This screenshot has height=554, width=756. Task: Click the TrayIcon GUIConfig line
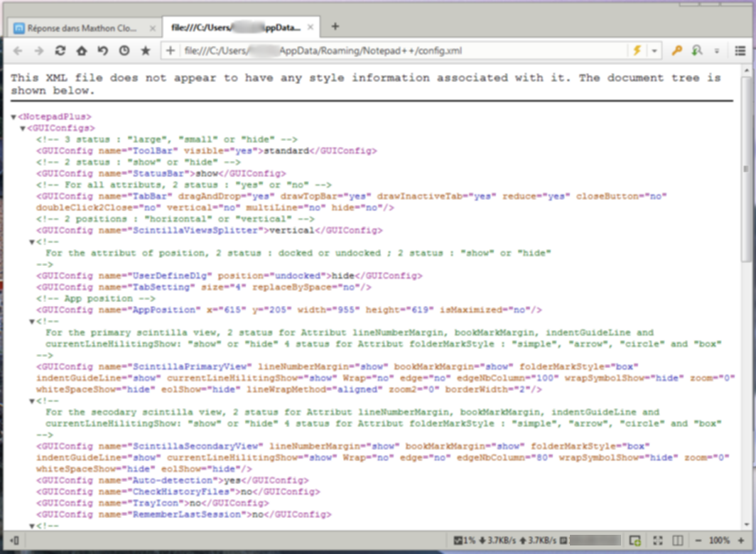click(152, 504)
